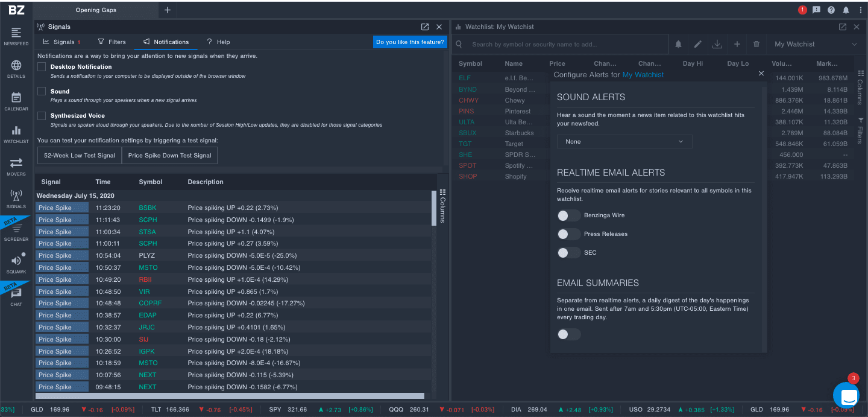
Task: Click the Do you like this feature button
Action: pyautogui.click(x=410, y=42)
